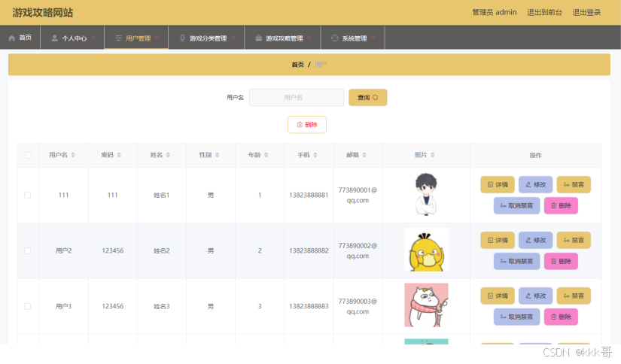Click the list icon in 用户管理 menu
Image resolution: width=621 pixels, height=364 pixels.
[x=118, y=38]
